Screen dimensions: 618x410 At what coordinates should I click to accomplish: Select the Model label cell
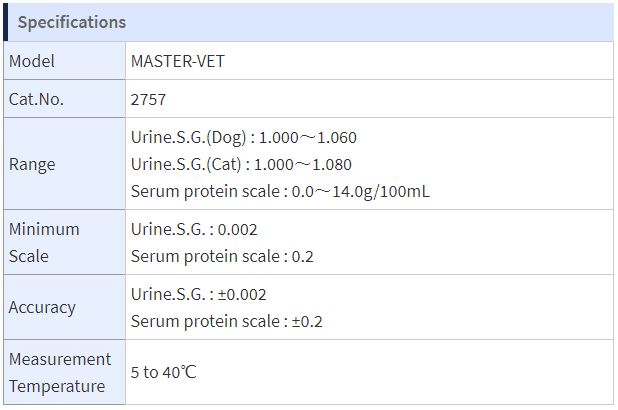[65, 61]
